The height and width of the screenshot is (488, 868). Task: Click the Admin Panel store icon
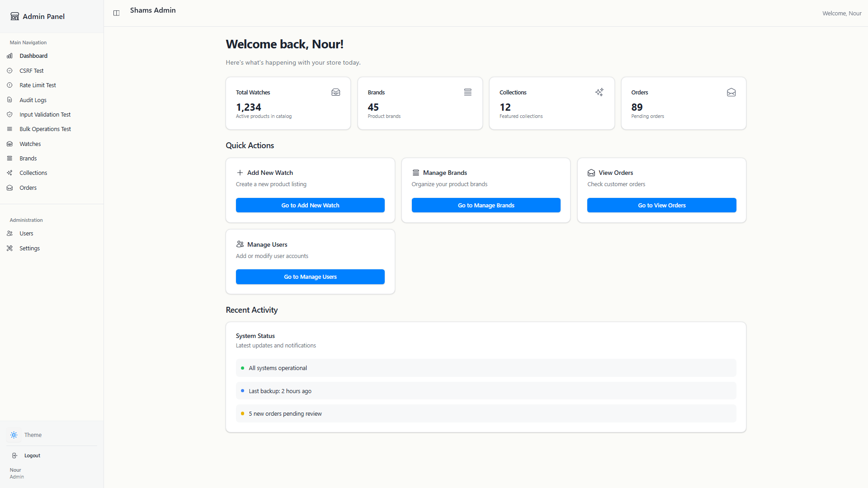coord(15,16)
